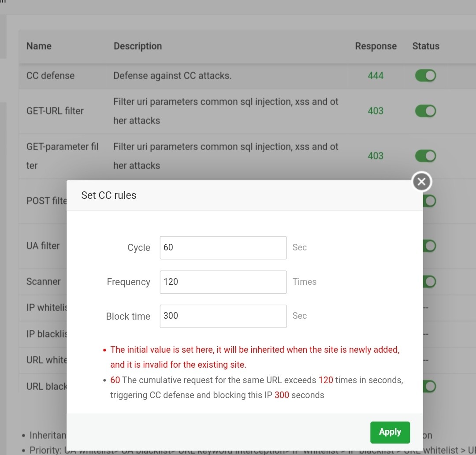Click the Name column header
The height and width of the screenshot is (455, 476).
39,46
